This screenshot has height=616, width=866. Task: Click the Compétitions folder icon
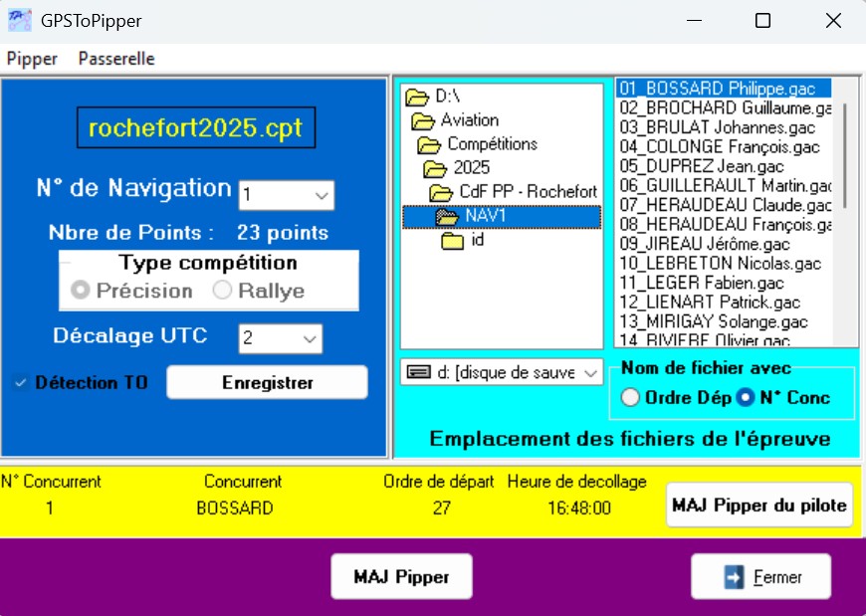(x=431, y=144)
